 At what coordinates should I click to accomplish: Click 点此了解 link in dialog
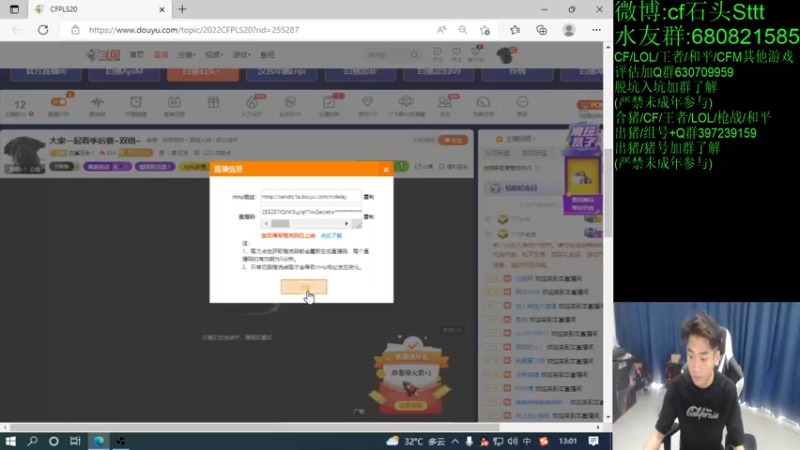point(331,236)
